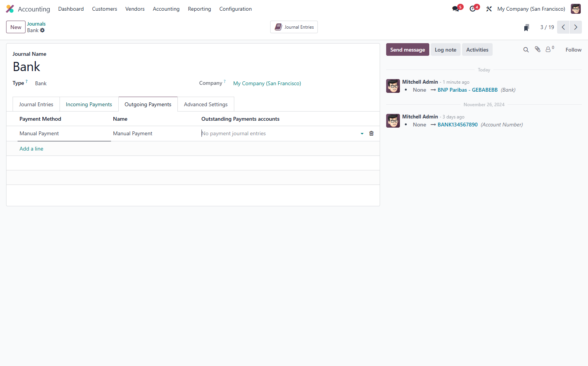Open Outstanding Payments accounts dropdown arrow
588x366 pixels.
tap(362, 134)
